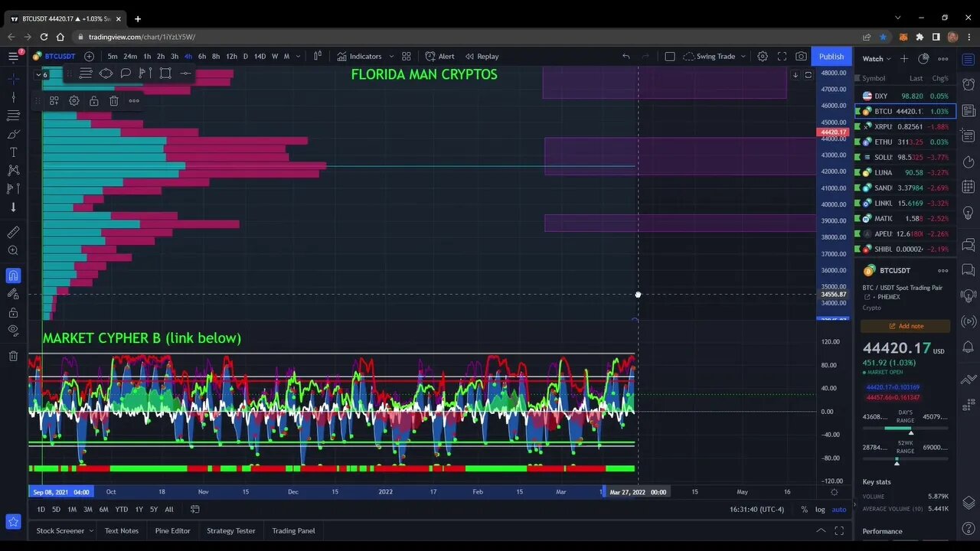
Task: Toggle the magnet mode tool
Action: click(x=13, y=275)
